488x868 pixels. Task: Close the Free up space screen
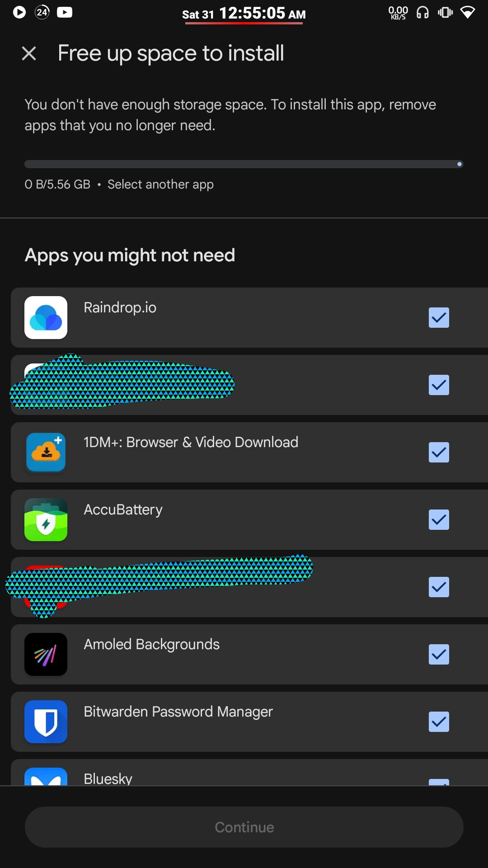tap(29, 53)
